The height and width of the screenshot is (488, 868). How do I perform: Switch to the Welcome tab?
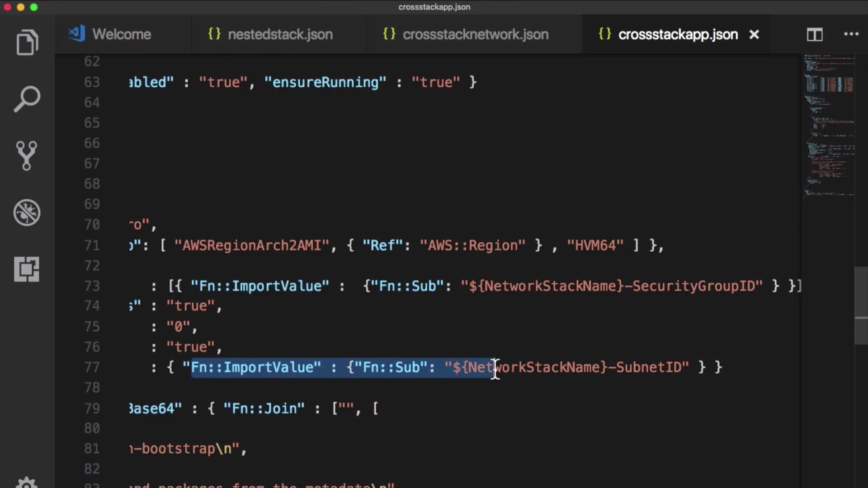[x=121, y=34]
